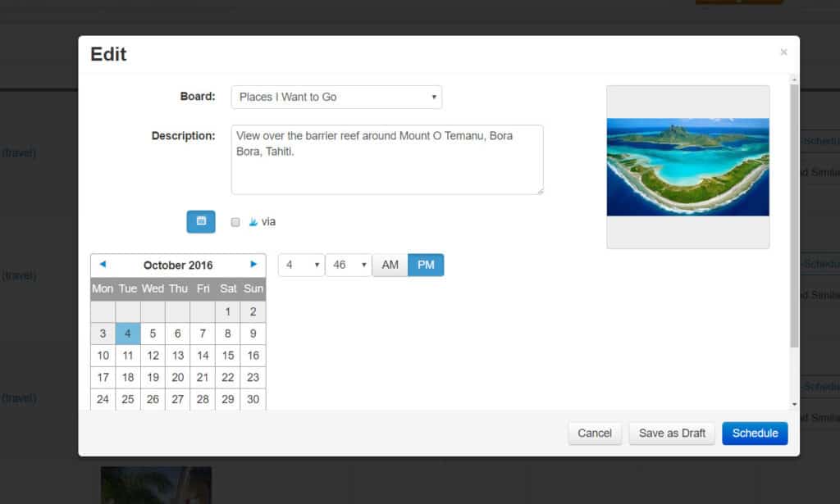The image size is (840, 504).
Task: Click the Twitter bird icon beside via
Action: (x=253, y=221)
